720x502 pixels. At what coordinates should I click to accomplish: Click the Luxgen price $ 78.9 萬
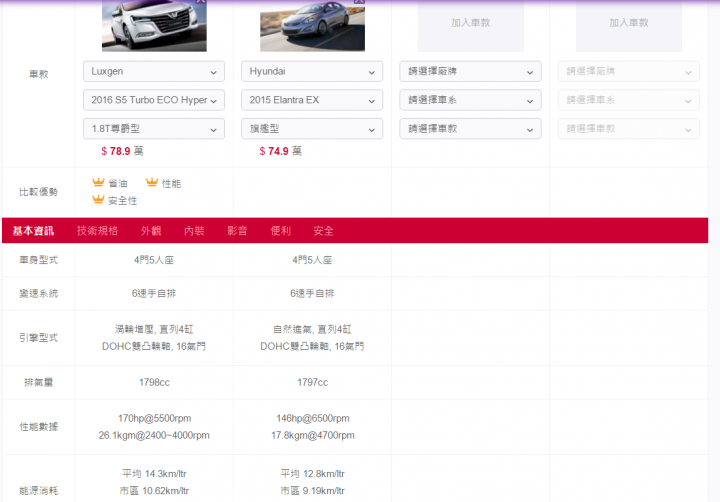click(122, 151)
